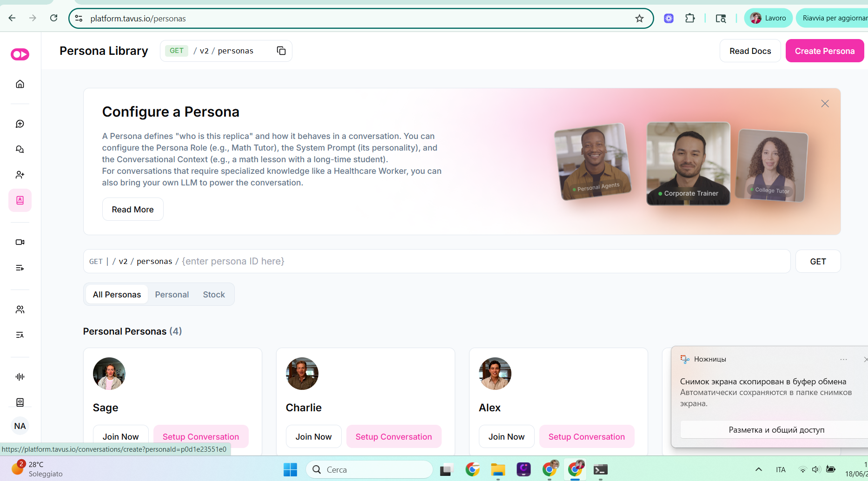Click the Create Persona button

[825, 51]
